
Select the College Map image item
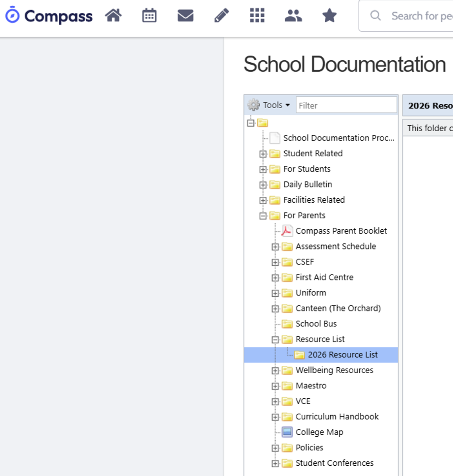point(319,432)
